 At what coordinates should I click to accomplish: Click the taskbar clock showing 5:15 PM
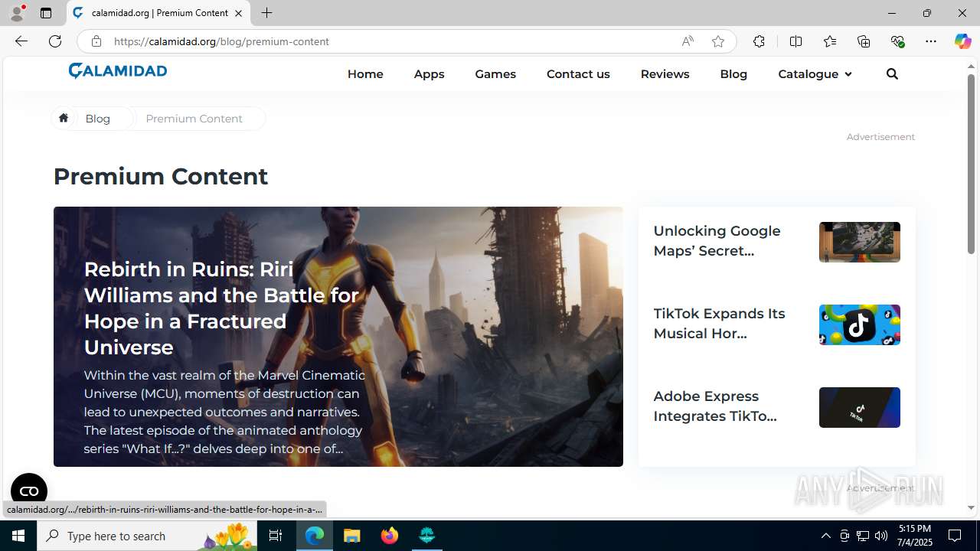pyautogui.click(x=914, y=536)
